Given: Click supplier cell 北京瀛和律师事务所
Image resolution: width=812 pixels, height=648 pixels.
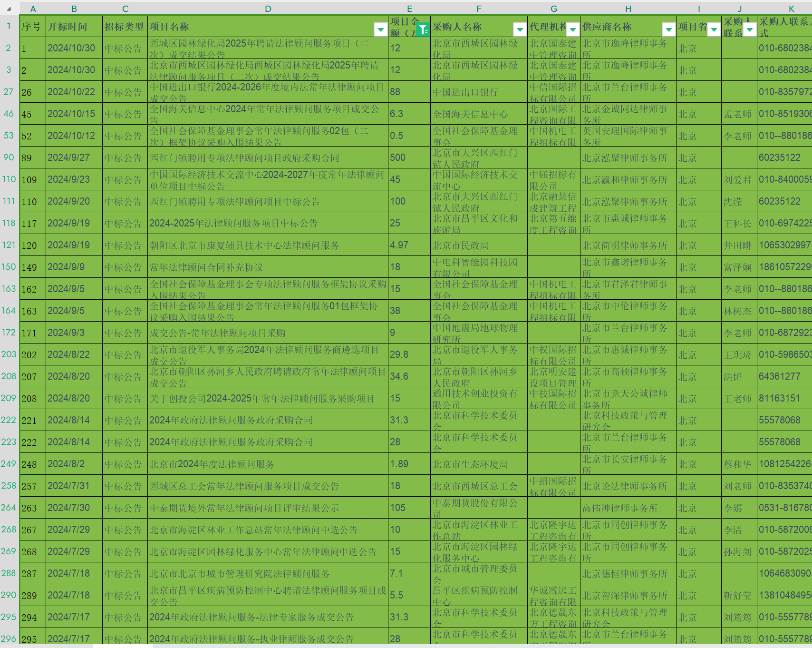Looking at the screenshot, I should pos(628,179).
